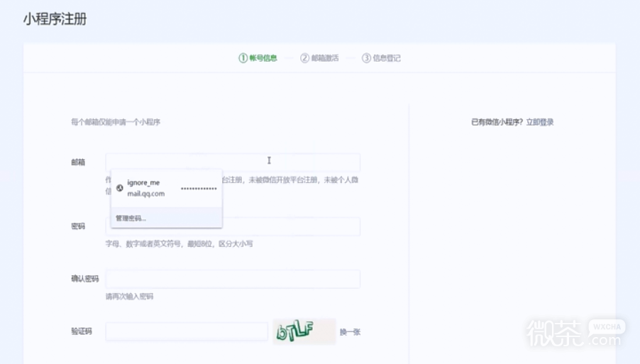Refresh captcha via 换一张 link
This screenshot has height=364, width=640.
pyautogui.click(x=350, y=332)
